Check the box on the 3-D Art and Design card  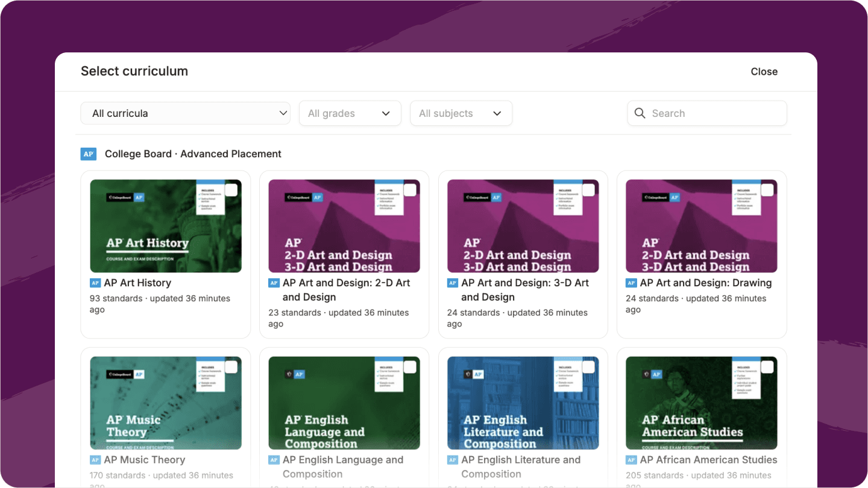pyautogui.click(x=589, y=190)
